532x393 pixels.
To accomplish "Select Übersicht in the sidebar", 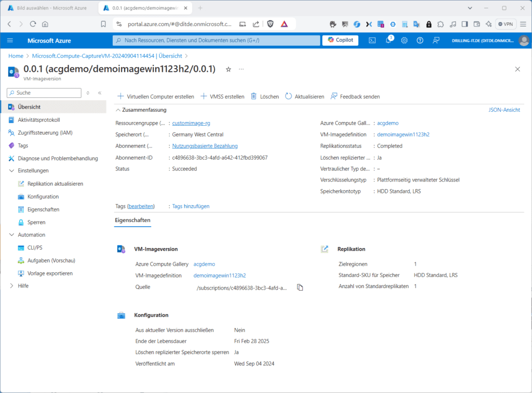I will (x=54, y=107).
